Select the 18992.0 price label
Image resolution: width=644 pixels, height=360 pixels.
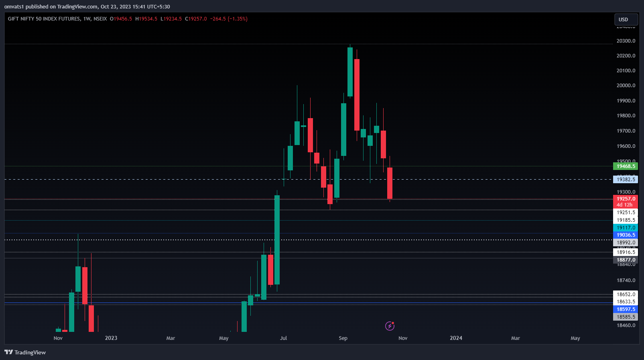pyautogui.click(x=626, y=243)
